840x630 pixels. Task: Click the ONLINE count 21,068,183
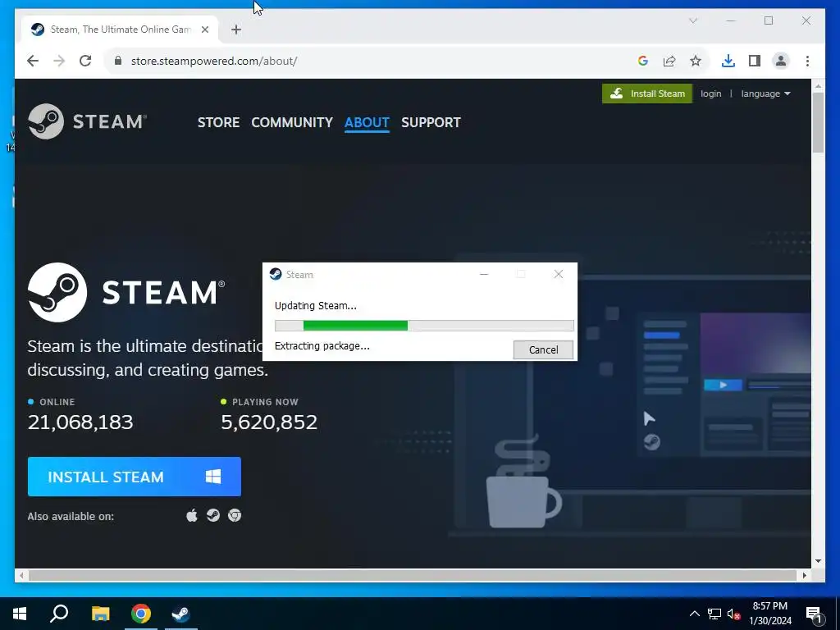click(x=80, y=422)
